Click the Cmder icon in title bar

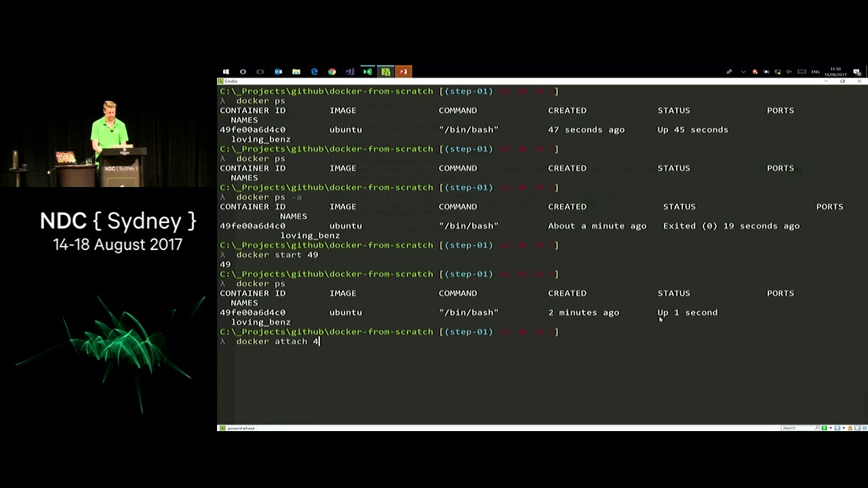pyautogui.click(x=221, y=81)
